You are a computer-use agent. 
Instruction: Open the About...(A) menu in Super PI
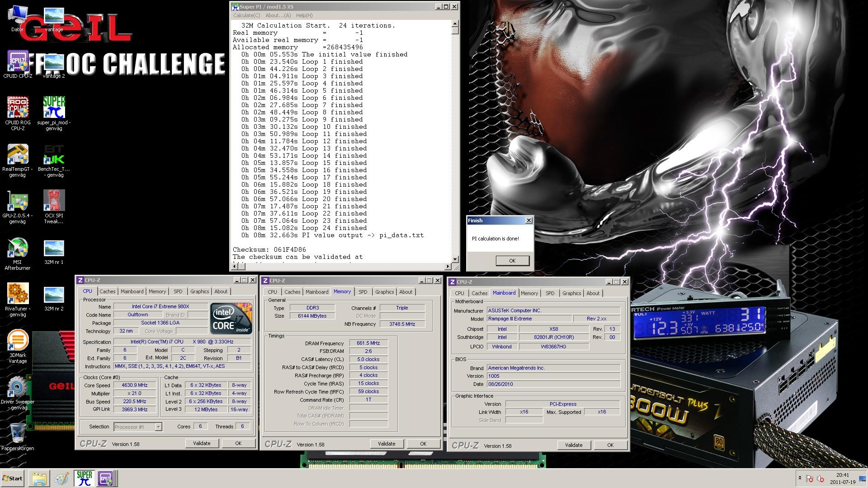point(278,15)
